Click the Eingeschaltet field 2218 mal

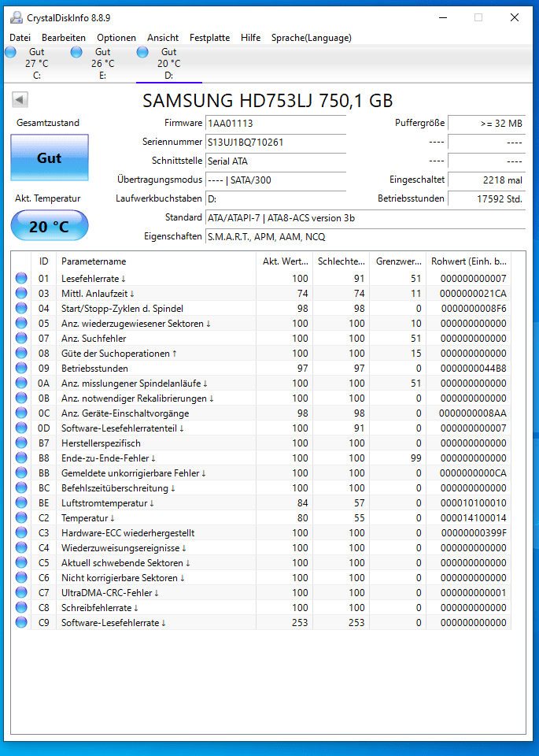486,180
